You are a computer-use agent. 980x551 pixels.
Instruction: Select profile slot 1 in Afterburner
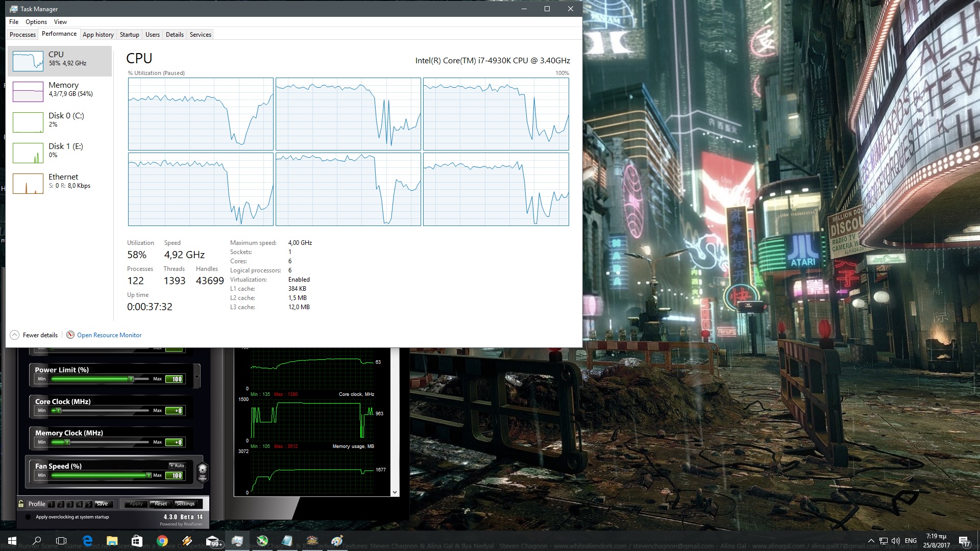[52, 504]
